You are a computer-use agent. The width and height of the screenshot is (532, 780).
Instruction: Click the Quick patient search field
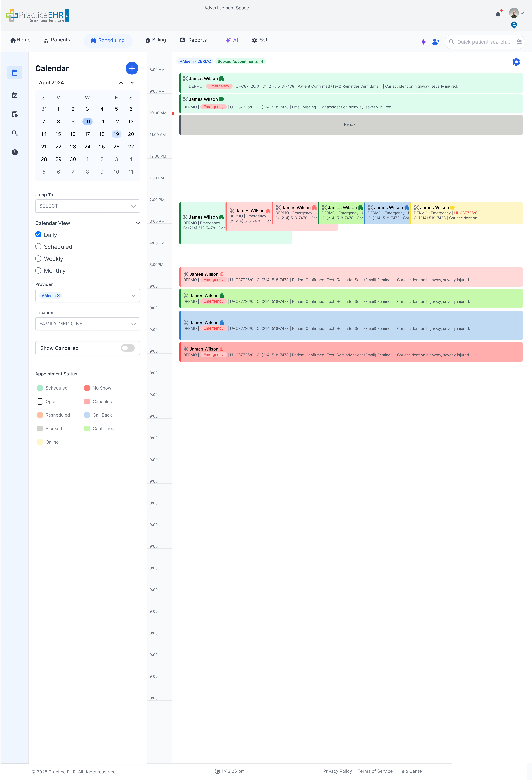tap(483, 42)
